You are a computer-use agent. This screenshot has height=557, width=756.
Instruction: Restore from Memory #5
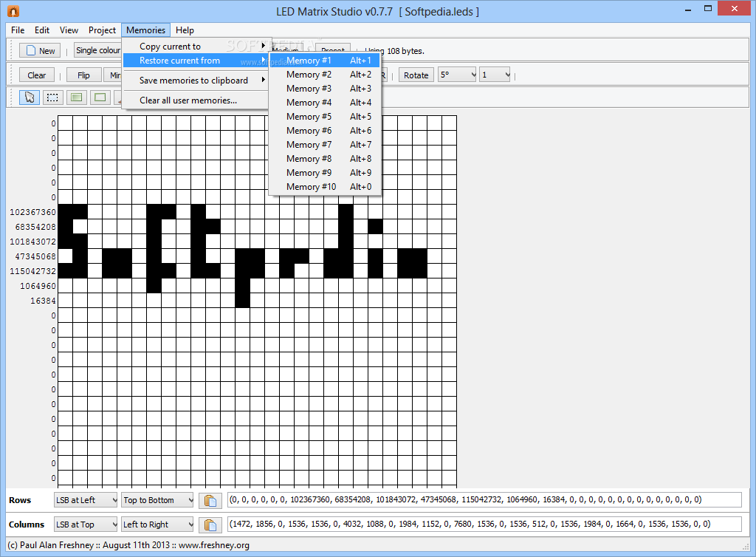pyautogui.click(x=325, y=116)
